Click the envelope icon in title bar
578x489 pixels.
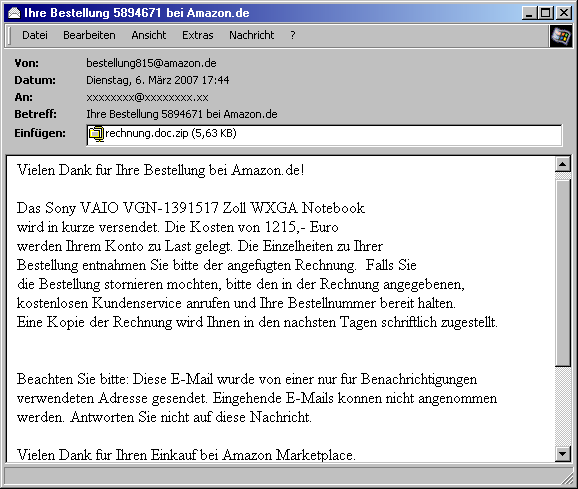pyautogui.click(x=14, y=13)
